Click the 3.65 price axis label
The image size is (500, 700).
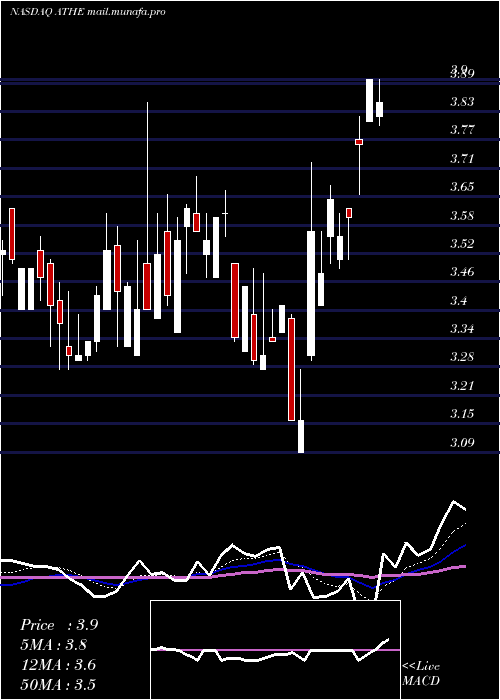coord(462,187)
